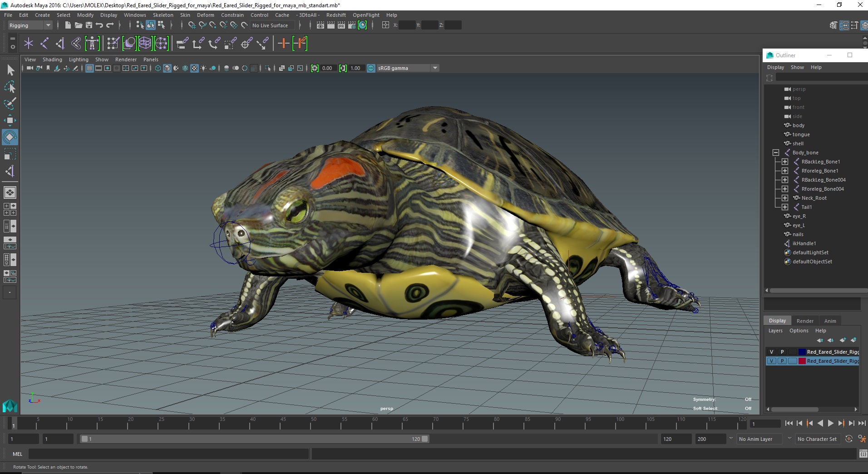The height and width of the screenshot is (474, 868).
Task: Click the current frame number field
Action: [765, 424]
